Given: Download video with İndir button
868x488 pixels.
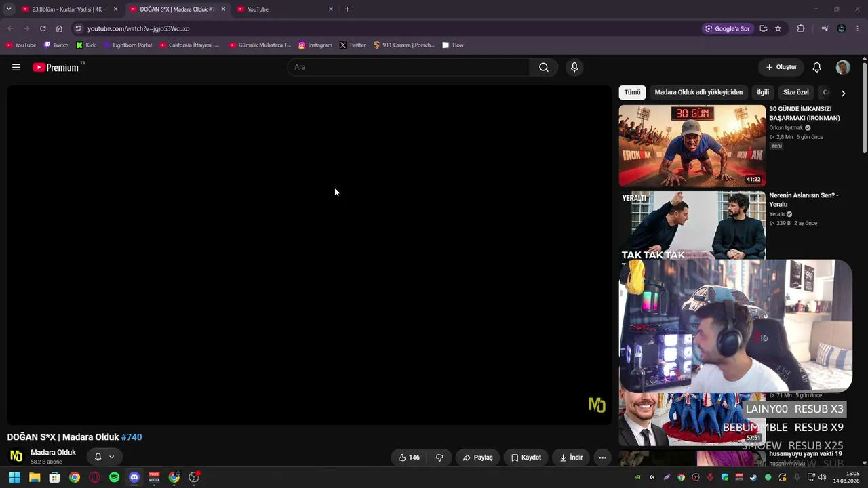Looking at the screenshot, I should coord(571,457).
